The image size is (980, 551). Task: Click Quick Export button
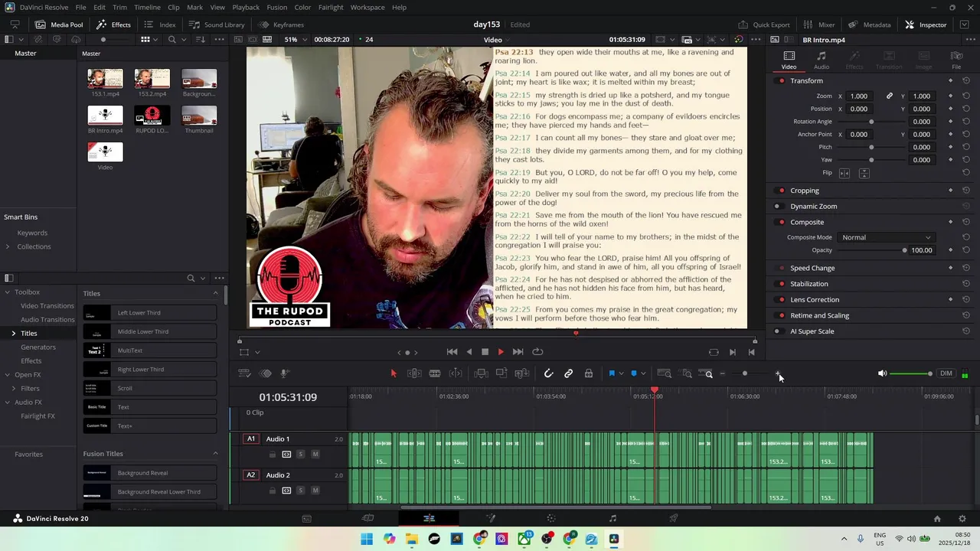pos(763,24)
